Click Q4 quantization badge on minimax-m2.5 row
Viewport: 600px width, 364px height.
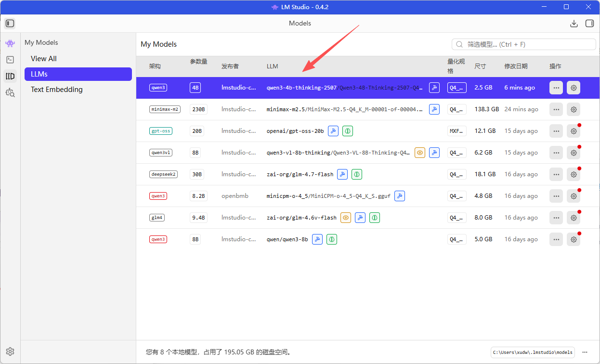457,109
